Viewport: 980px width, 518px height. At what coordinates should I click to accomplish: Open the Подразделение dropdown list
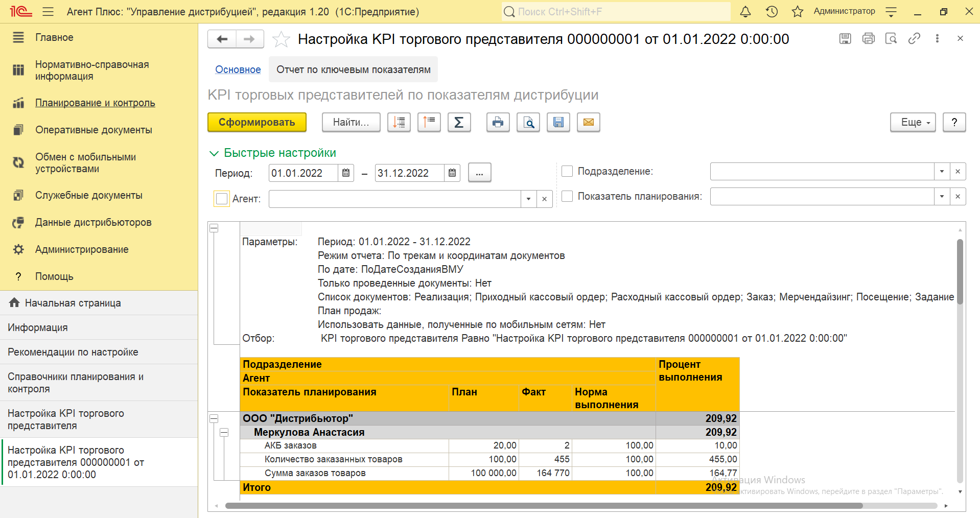(x=942, y=172)
